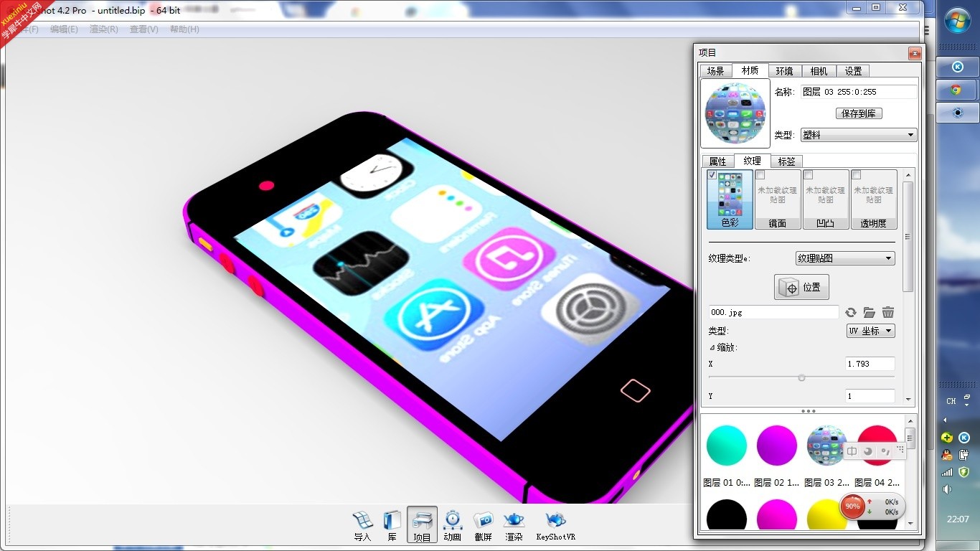Adjust the X scale slider handle
The width and height of the screenshot is (980, 551).
point(801,377)
